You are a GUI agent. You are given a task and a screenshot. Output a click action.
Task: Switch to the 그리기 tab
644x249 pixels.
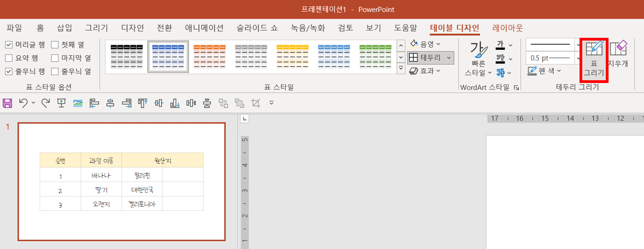[x=96, y=28]
